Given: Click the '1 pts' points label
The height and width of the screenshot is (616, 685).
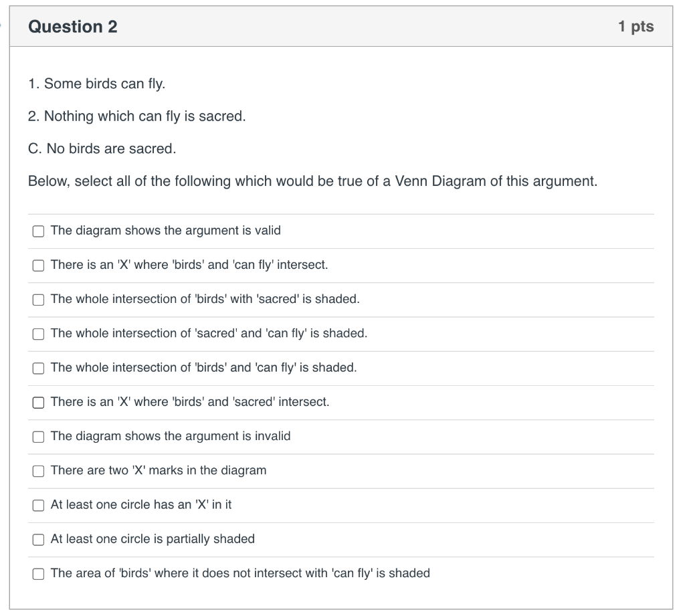Looking at the screenshot, I should [635, 27].
